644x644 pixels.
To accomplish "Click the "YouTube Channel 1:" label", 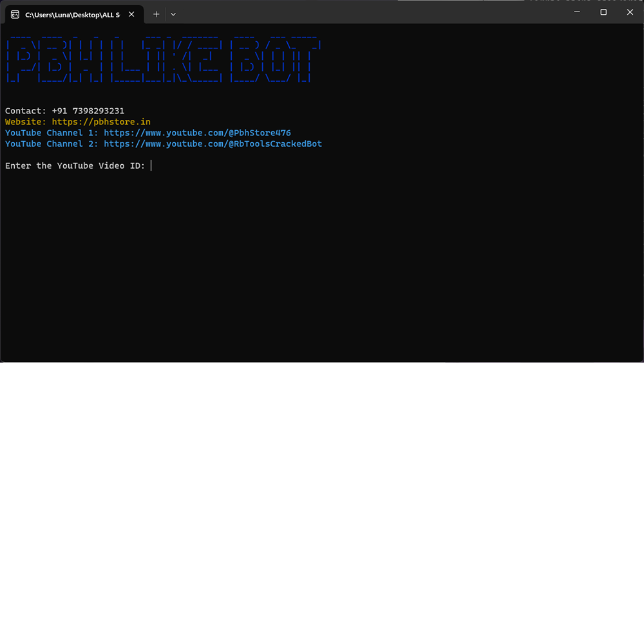I will [52, 133].
